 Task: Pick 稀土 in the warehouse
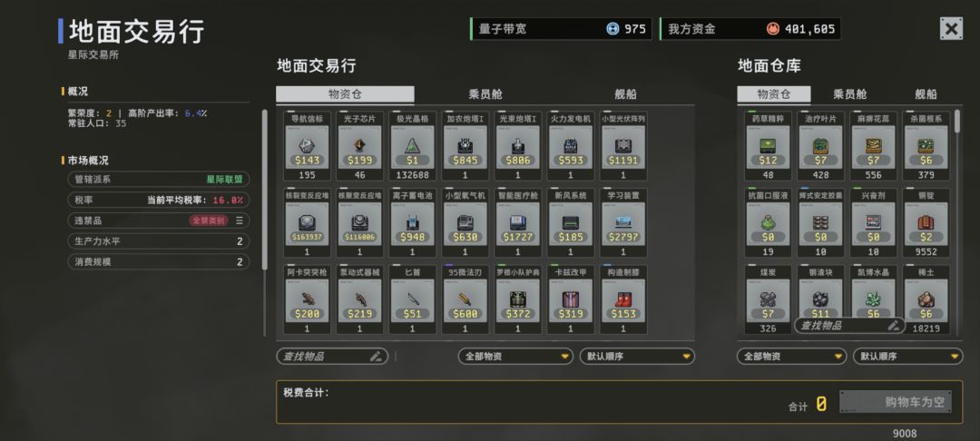(x=926, y=299)
